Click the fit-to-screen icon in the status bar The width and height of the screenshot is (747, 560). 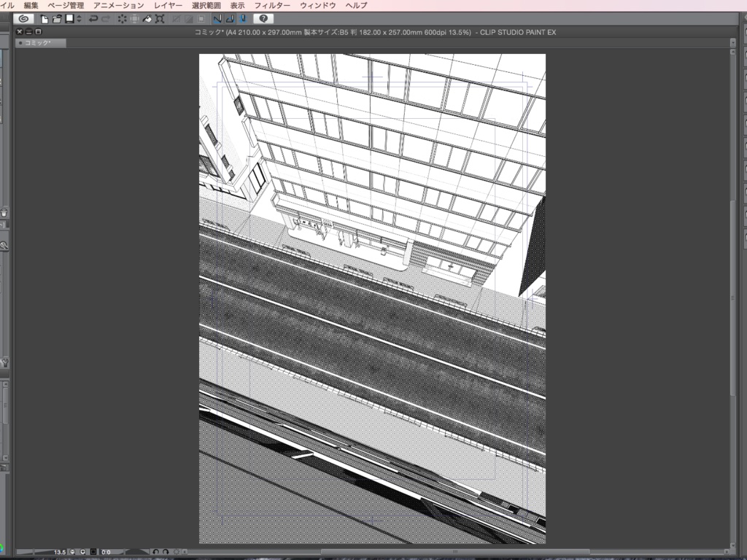coord(93,552)
